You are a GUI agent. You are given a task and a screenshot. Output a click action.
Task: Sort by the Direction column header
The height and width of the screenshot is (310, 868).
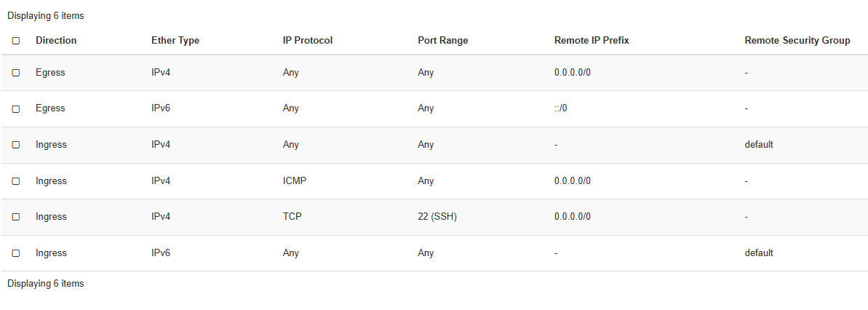click(x=56, y=41)
